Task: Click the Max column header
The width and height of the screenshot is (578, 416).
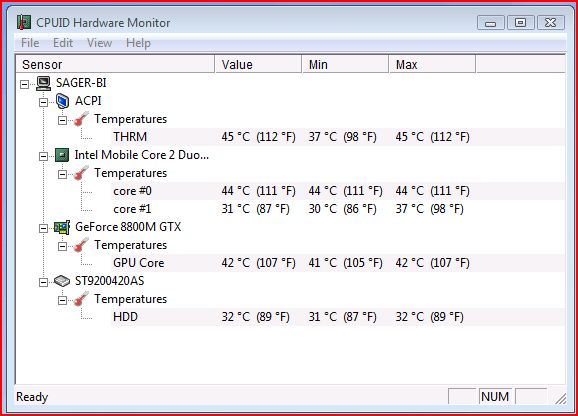Action: 432,64
